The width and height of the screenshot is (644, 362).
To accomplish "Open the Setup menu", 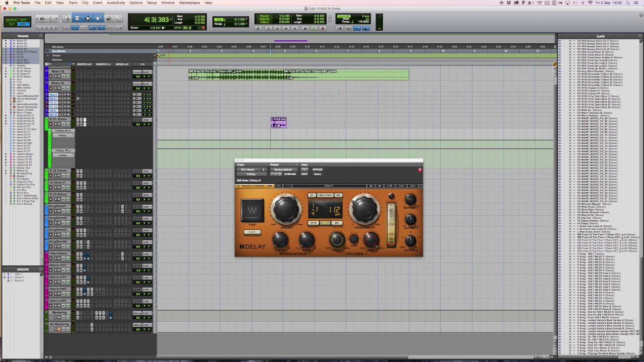I will coord(152,3).
